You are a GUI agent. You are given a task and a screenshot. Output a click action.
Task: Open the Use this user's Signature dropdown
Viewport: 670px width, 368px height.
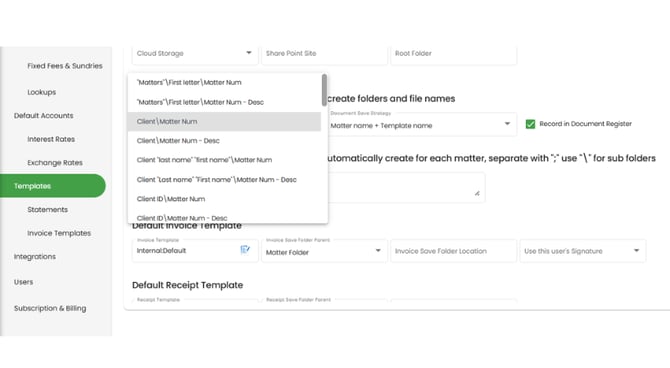coord(582,251)
